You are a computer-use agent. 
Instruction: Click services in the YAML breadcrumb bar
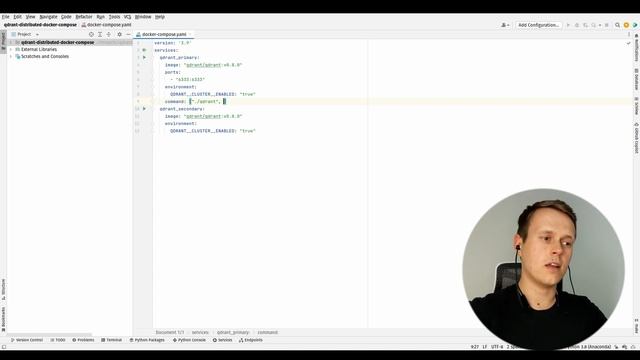200,333
